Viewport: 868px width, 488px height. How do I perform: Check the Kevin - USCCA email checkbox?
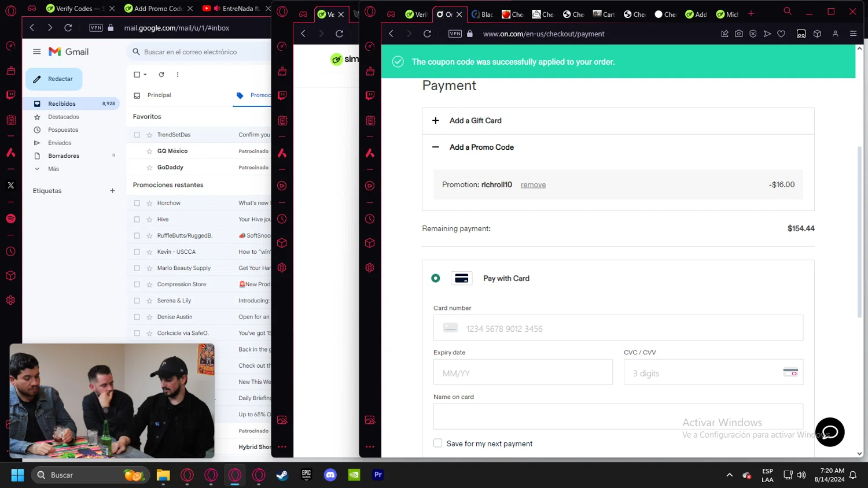coord(137,252)
